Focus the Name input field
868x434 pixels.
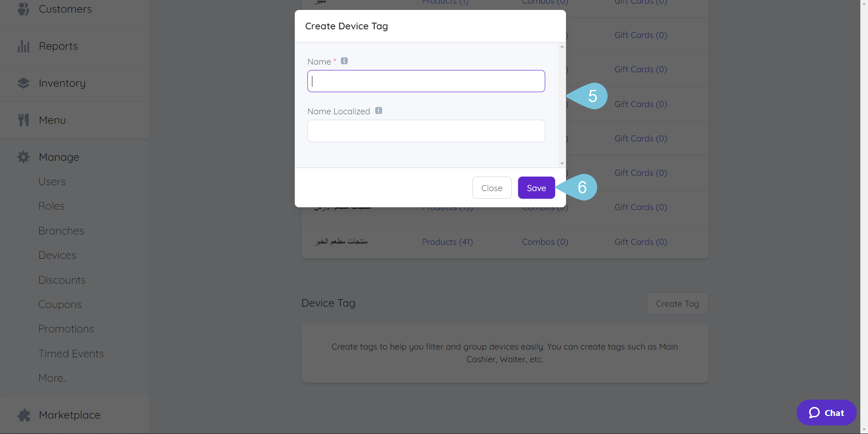click(x=425, y=81)
